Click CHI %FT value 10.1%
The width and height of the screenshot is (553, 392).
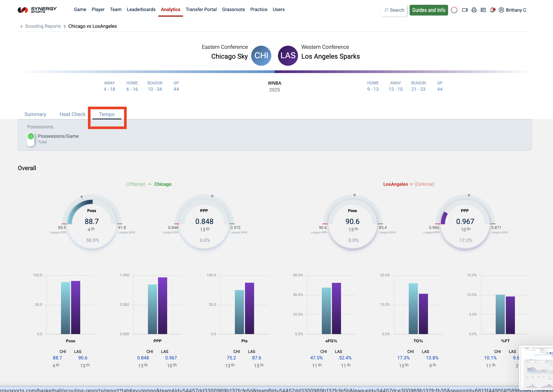pos(490,358)
